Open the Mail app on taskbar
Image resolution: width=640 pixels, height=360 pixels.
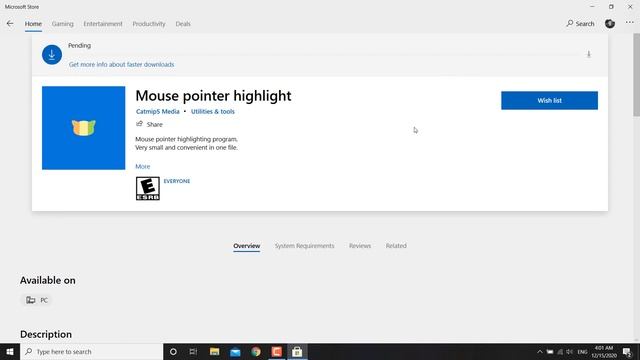tap(235, 351)
